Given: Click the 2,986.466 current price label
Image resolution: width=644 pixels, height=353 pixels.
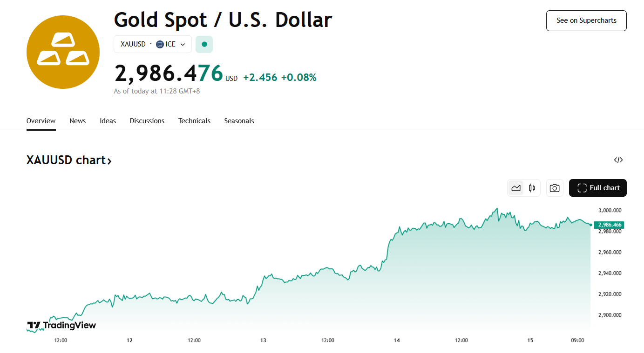Looking at the screenshot, I should pos(610,225).
